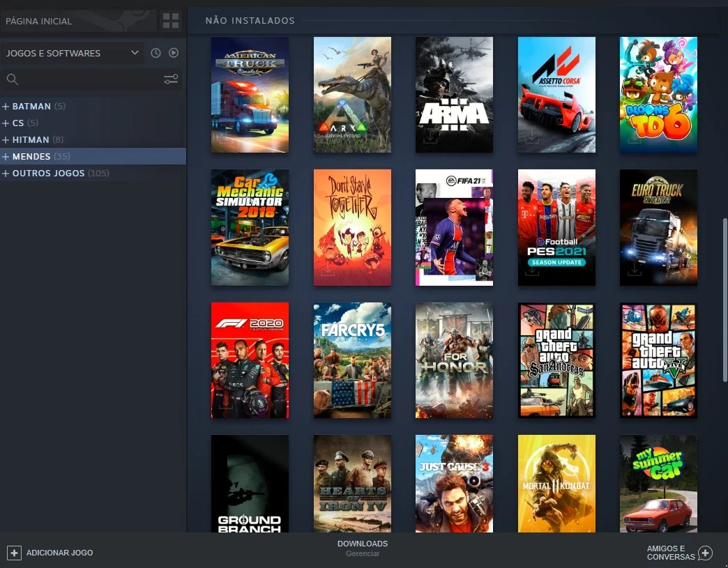The height and width of the screenshot is (568, 728).
Task: Select the Ground Branch cover
Action: [x=250, y=484]
